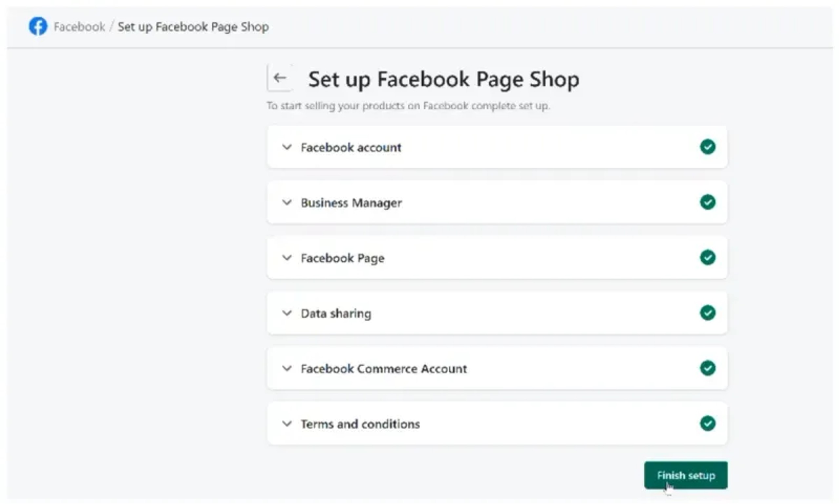The width and height of the screenshot is (839, 504).
Task: Expand the Facebook Commerce Account chevron
Action: click(x=287, y=369)
